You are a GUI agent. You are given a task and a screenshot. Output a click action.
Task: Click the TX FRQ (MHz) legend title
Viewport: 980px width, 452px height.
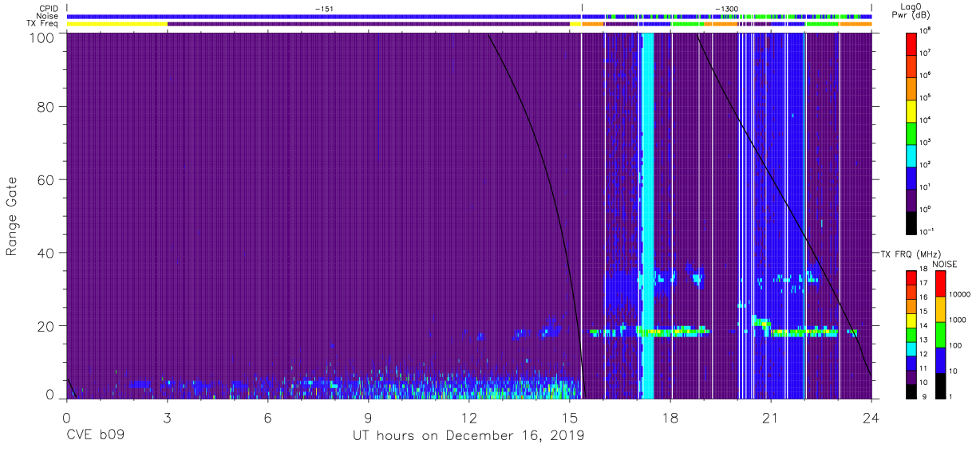pyautogui.click(x=909, y=254)
